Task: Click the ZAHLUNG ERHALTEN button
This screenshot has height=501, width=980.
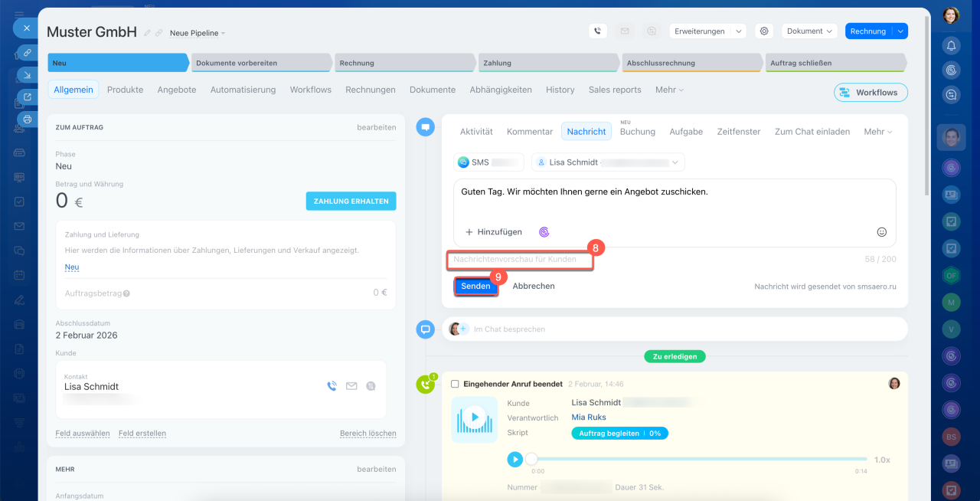Action: pyautogui.click(x=351, y=201)
